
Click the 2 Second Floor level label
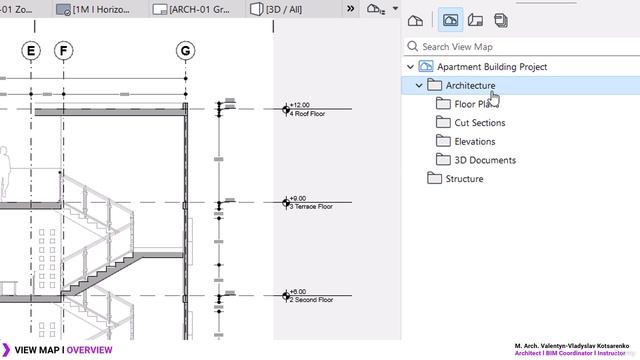coord(311,300)
